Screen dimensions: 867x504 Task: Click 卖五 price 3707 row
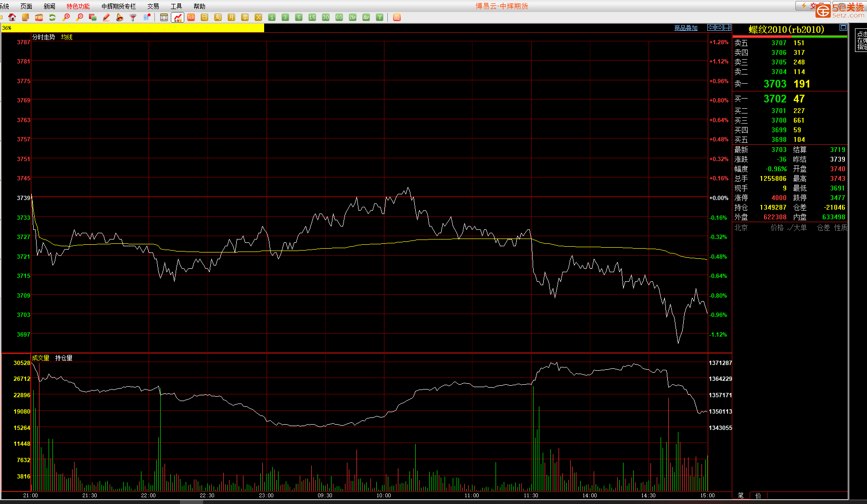pos(790,43)
